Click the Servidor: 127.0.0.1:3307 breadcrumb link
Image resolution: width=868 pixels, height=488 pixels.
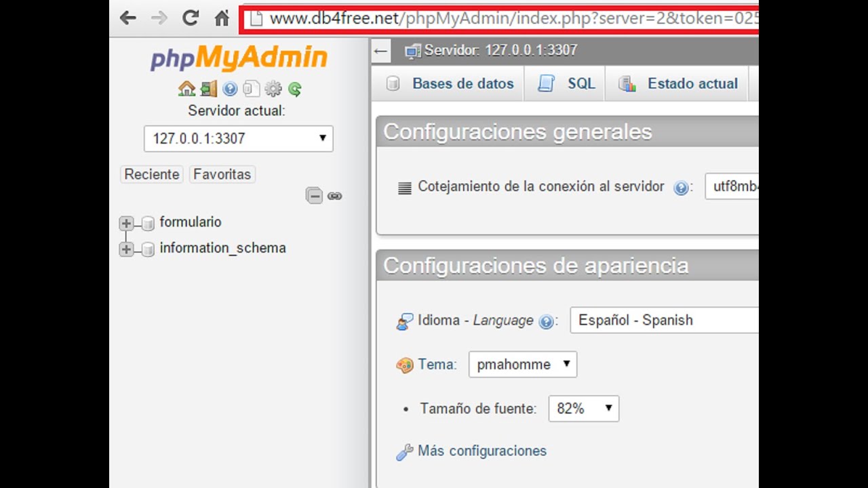point(500,50)
